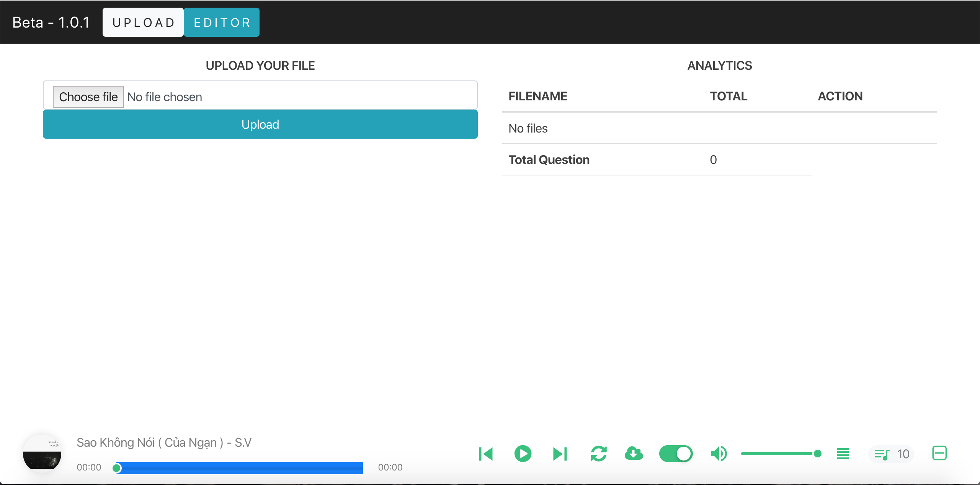Open the playlist showing 10 songs
This screenshot has height=485, width=980.
tap(892, 454)
